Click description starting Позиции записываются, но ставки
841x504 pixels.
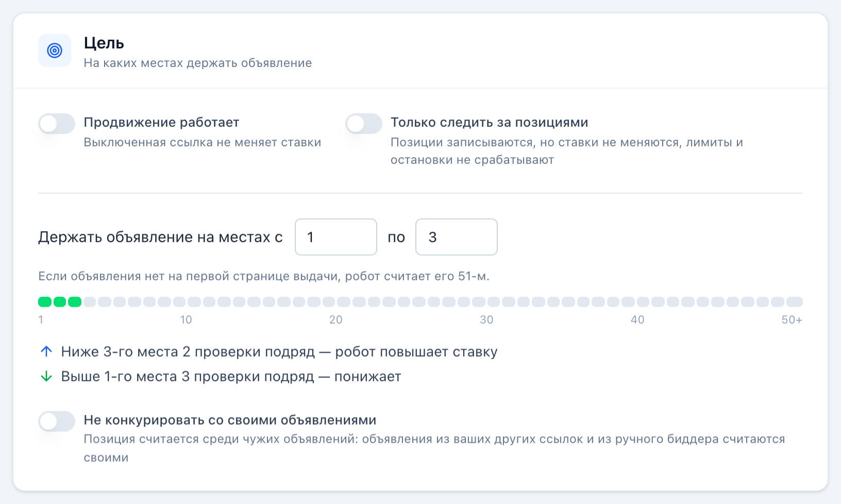point(567,151)
